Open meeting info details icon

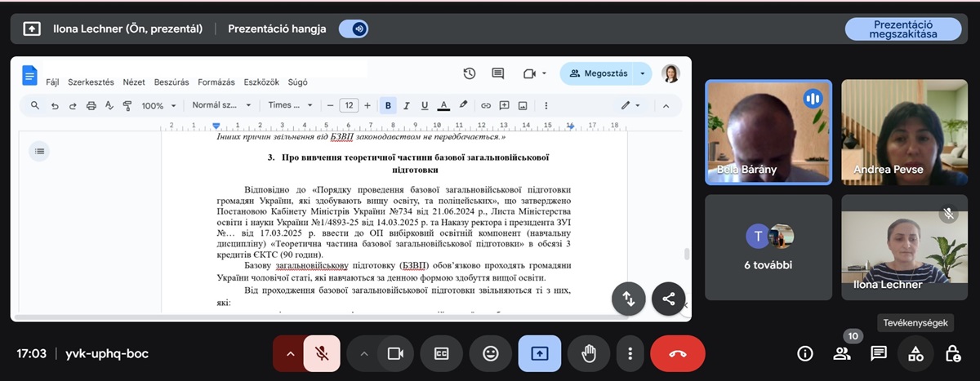click(805, 353)
